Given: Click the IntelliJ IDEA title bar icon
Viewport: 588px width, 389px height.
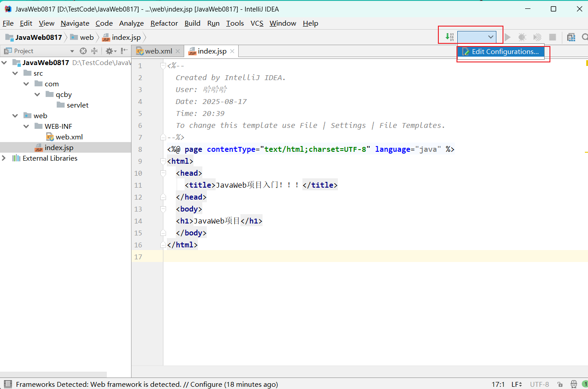Looking at the screenshot, I should click(8, 9).
